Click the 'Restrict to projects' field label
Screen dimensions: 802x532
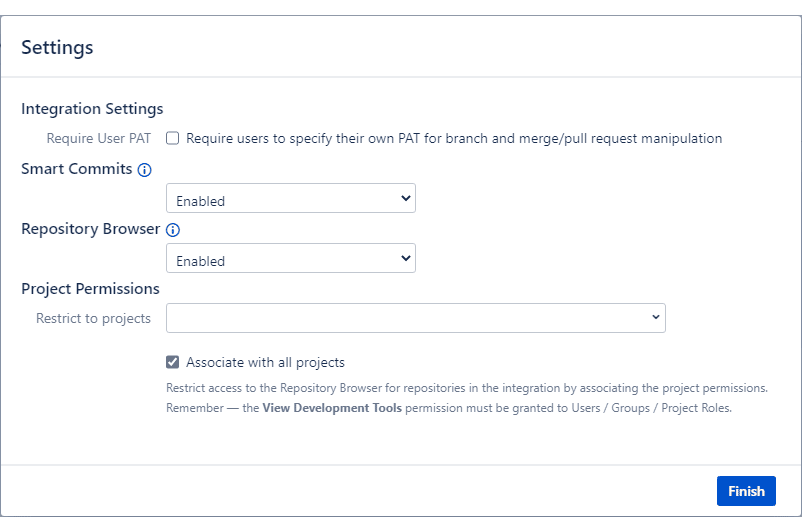(93, 318)
